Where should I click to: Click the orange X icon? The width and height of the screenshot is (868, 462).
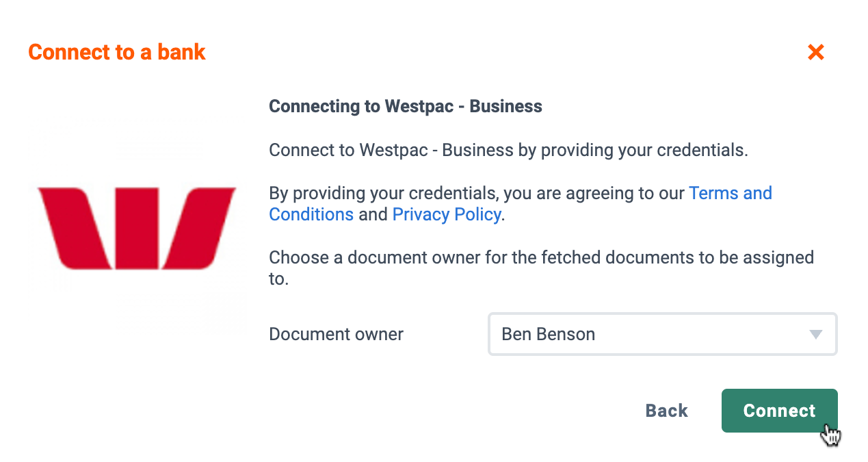[815, 52]
